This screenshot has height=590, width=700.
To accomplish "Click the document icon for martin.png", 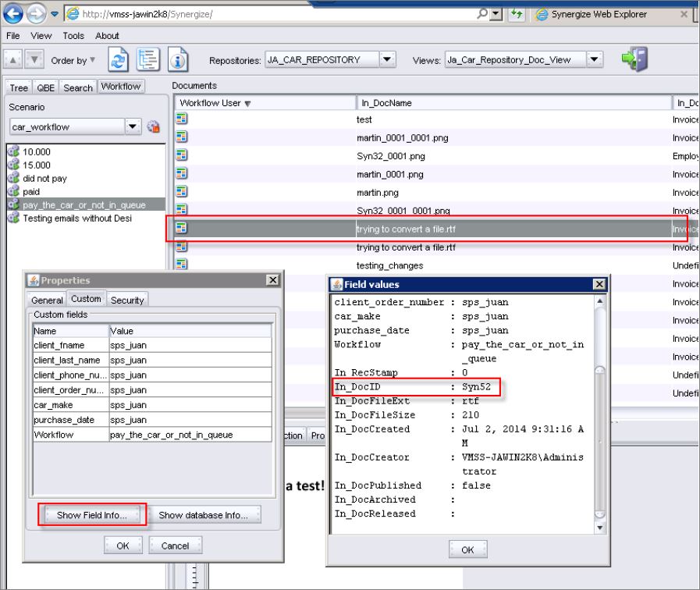I will pos(181,192).
